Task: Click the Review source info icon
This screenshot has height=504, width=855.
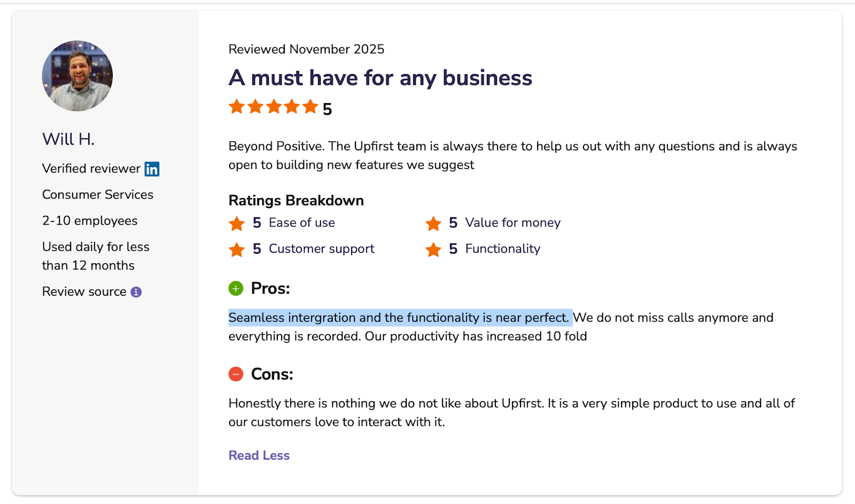Action: click(x=136, y=292)
